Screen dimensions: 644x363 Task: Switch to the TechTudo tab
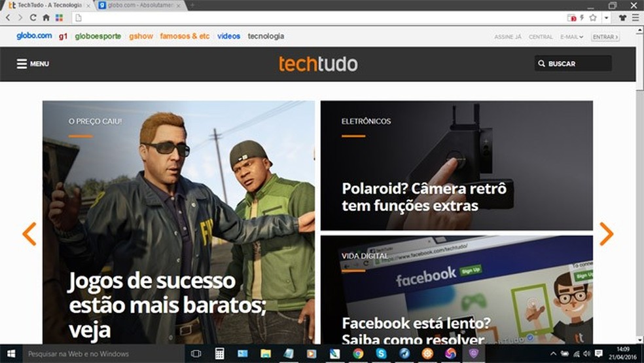(48, 5)
